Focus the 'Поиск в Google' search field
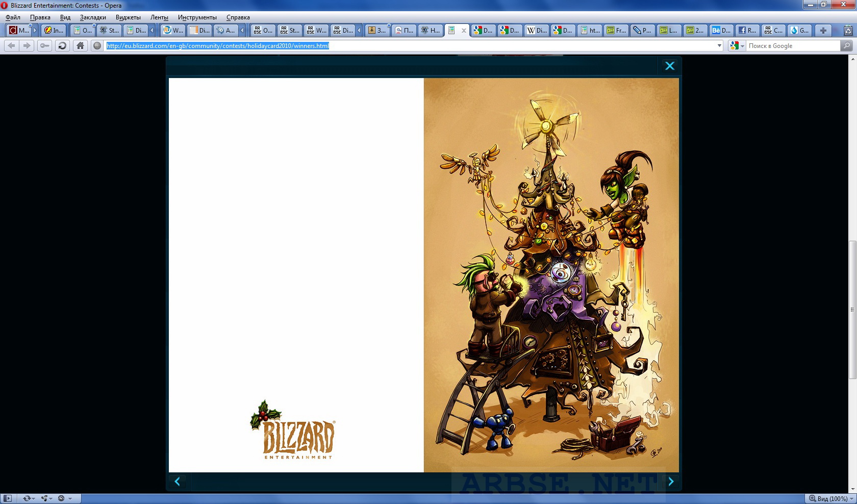 point(793,46)
